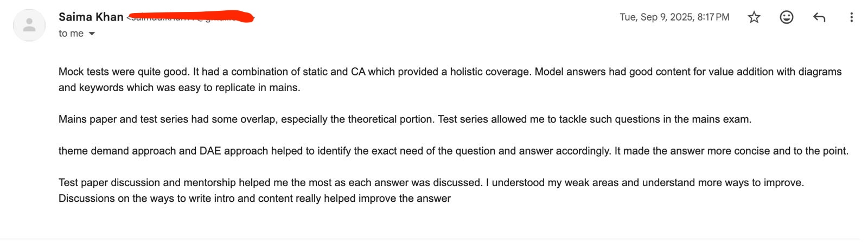
Task: Click the sender name Saima Khan
Action: (x=91, y=17)
